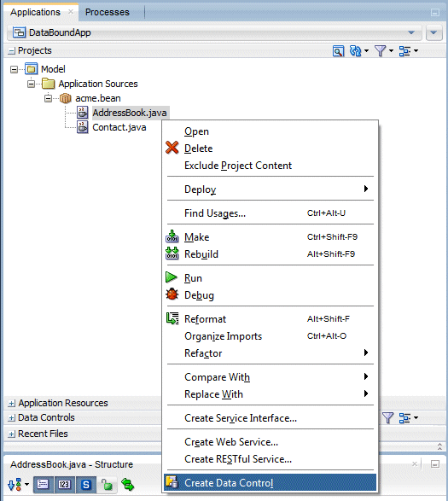Choose Delete from the context menu

pyautogui.click(x=271, y=149)
